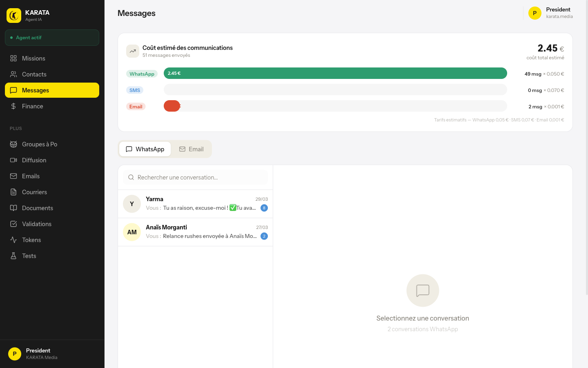
Task: Click the Contacts people icon
Action: point(13,74)
